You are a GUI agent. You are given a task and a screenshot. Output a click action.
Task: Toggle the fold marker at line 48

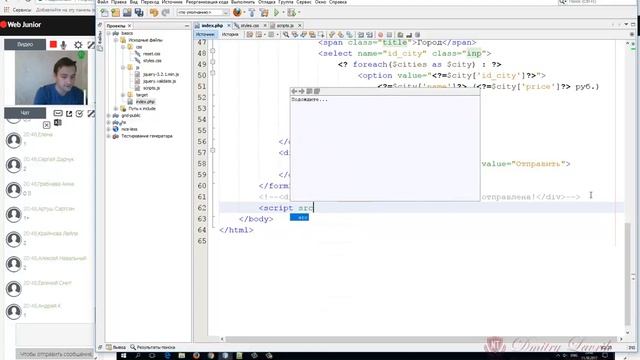point(213,51)
